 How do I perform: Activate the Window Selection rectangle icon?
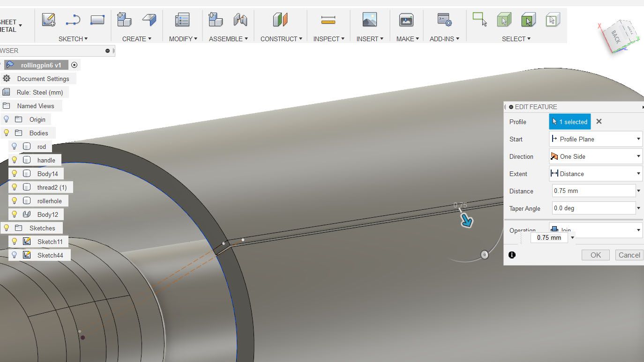pyautogui.click(x=480, y=19)
